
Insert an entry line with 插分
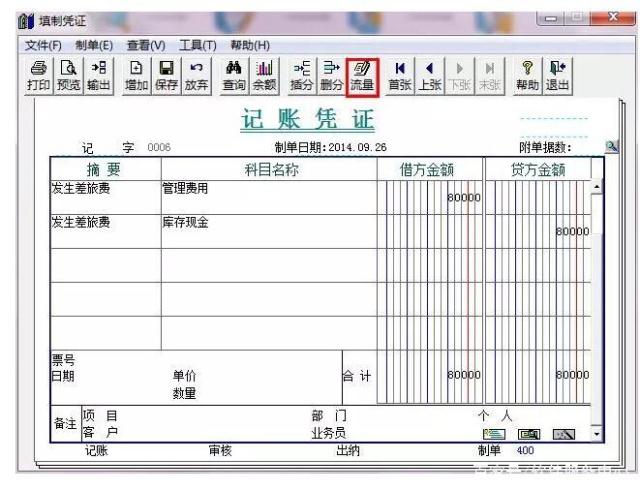[x=302, y=76]
